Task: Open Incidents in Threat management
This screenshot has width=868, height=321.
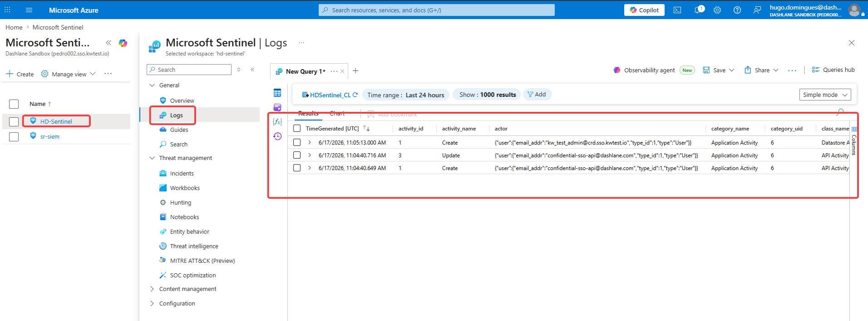Action: tap(182, 173)
